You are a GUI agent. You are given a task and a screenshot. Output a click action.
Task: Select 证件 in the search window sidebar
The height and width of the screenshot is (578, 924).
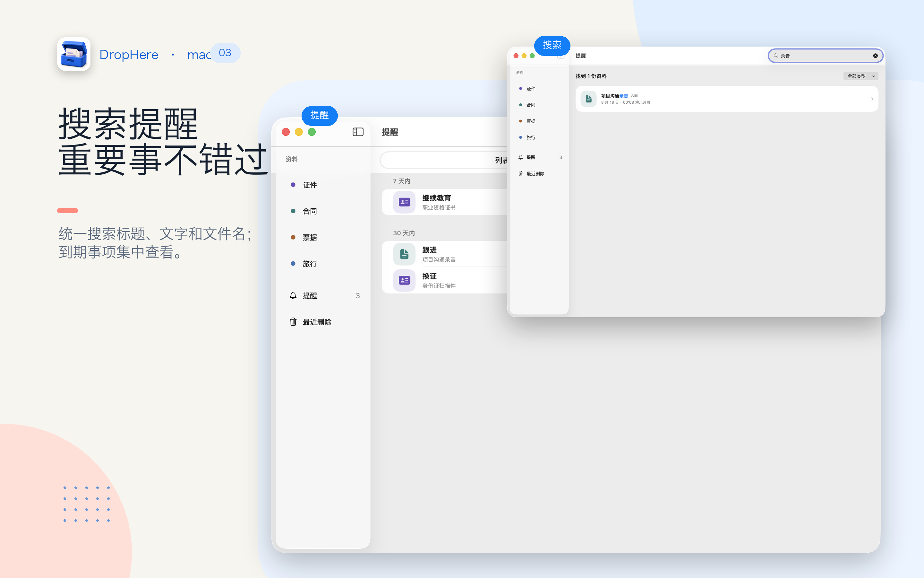531,89
